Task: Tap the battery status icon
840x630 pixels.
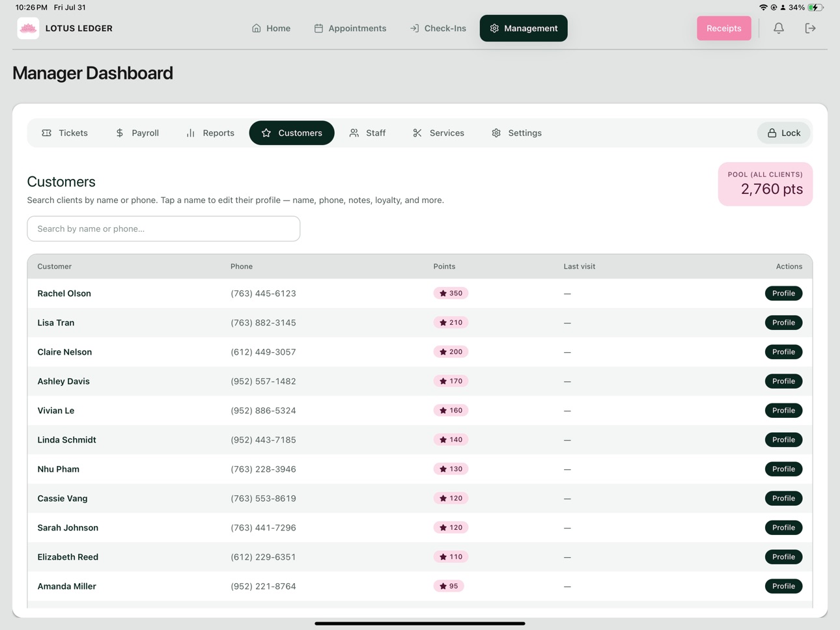Action: 815,7
